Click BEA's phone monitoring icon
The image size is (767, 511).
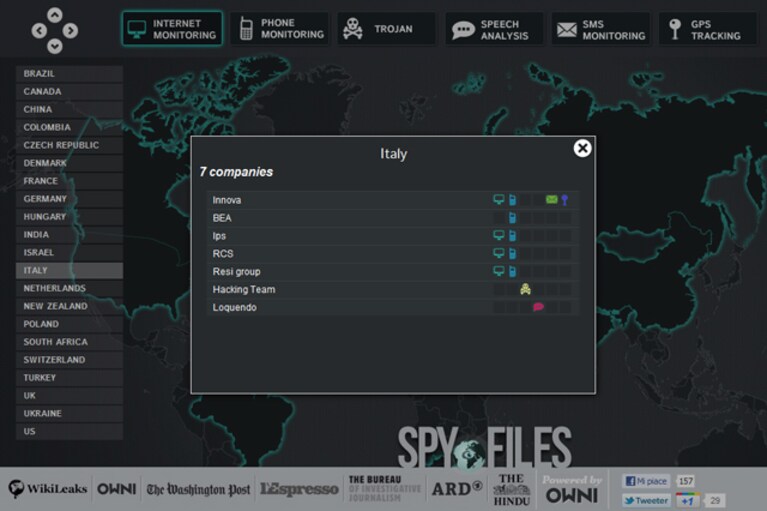coord(512,218)
